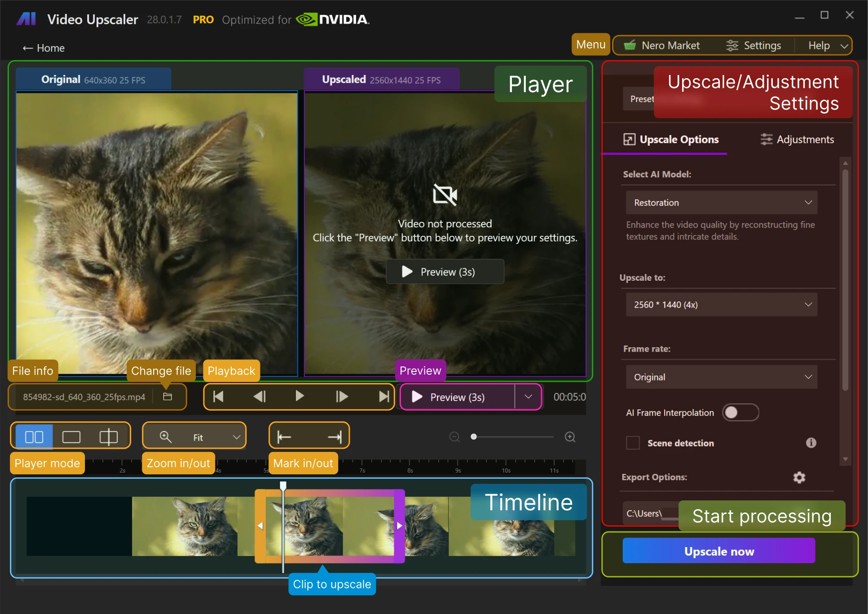
Task: Show Scene detection info tooltip
Action: pos(811,443)
